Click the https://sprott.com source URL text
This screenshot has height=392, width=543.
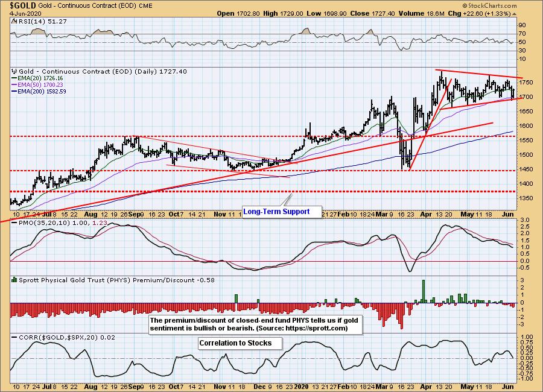point(315,328)
